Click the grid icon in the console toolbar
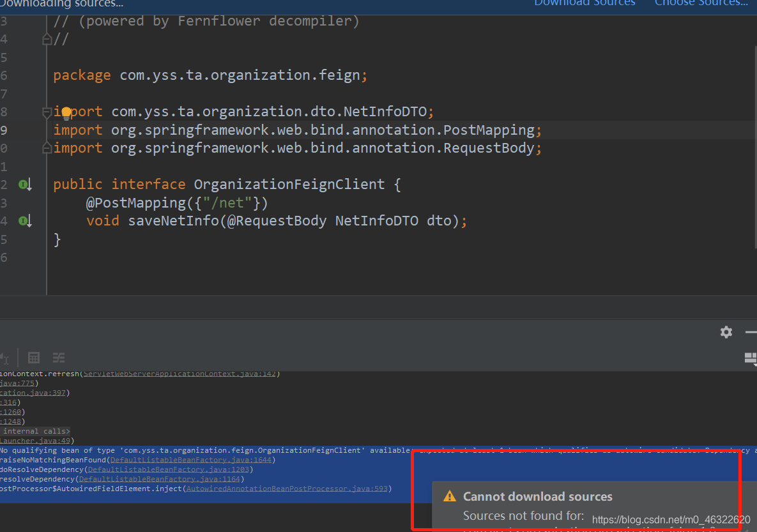The height and width of the screenshot is (532, 757). click(x=33, y=358)
